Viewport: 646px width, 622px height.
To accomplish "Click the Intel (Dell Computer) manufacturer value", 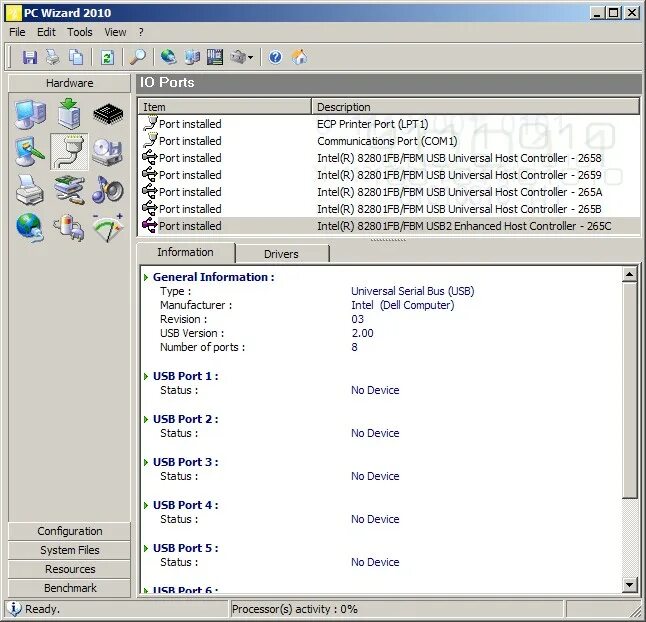I will click(x=403, y=305).
